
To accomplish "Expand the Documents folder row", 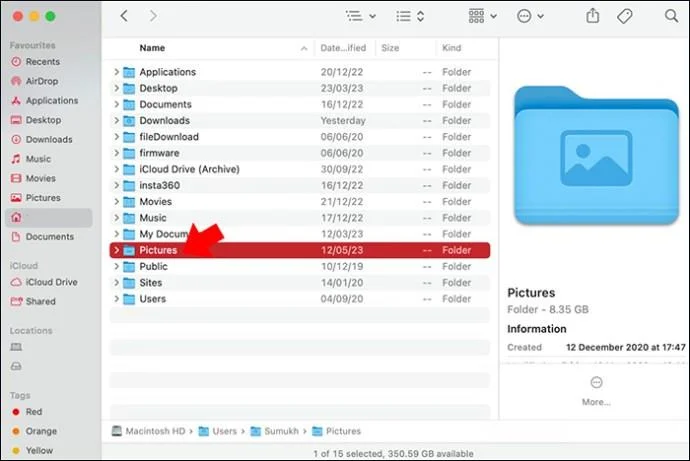I will 116,104.
